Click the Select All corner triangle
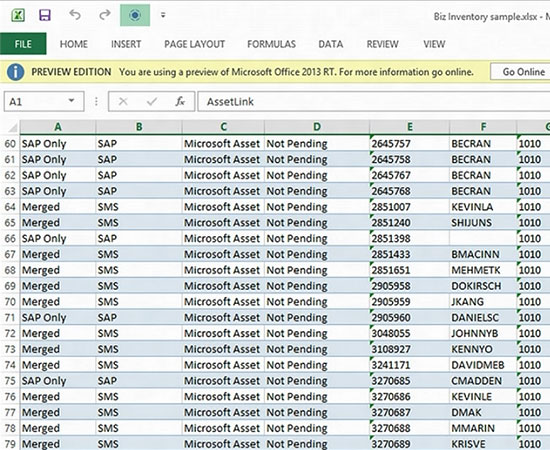The image size is (550, 450). pyautogui.click(x=12, y=127)
